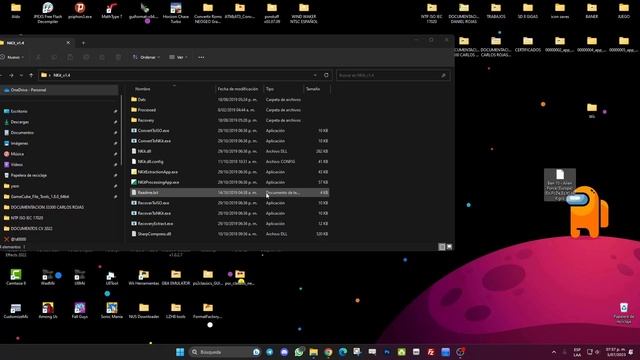This screenshot has width=640, height=360.
Task: Sort by Nombre column
Action: point(142,89)
